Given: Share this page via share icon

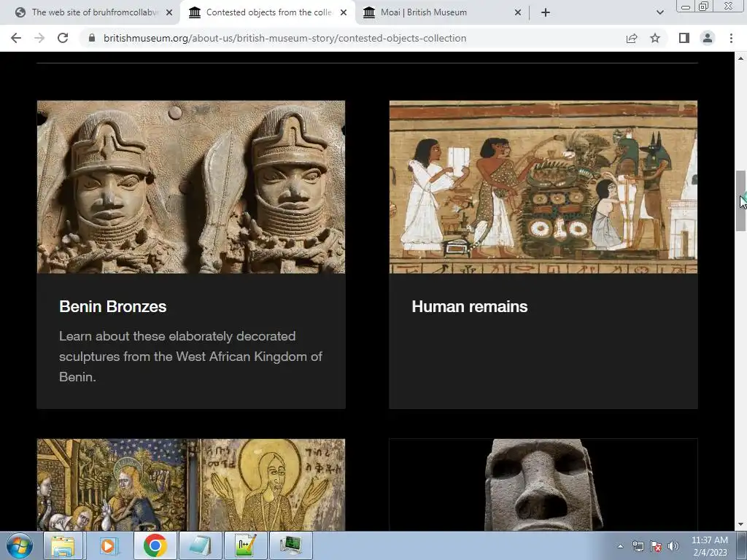Looking at the screenshot, I should (x=632, y=38).
